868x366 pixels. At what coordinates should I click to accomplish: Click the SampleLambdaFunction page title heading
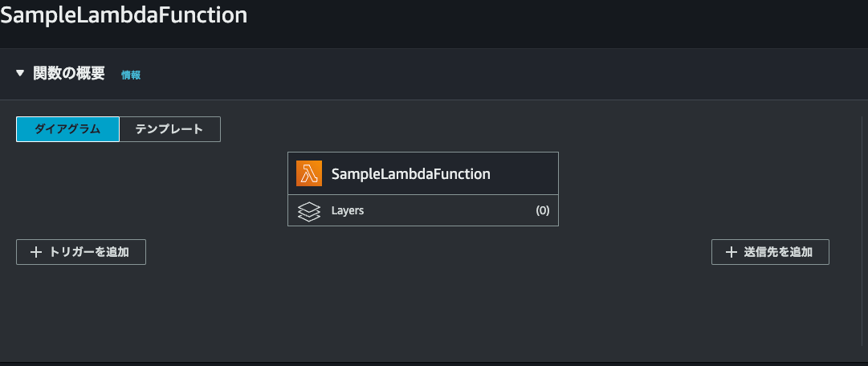coord(124,14)
